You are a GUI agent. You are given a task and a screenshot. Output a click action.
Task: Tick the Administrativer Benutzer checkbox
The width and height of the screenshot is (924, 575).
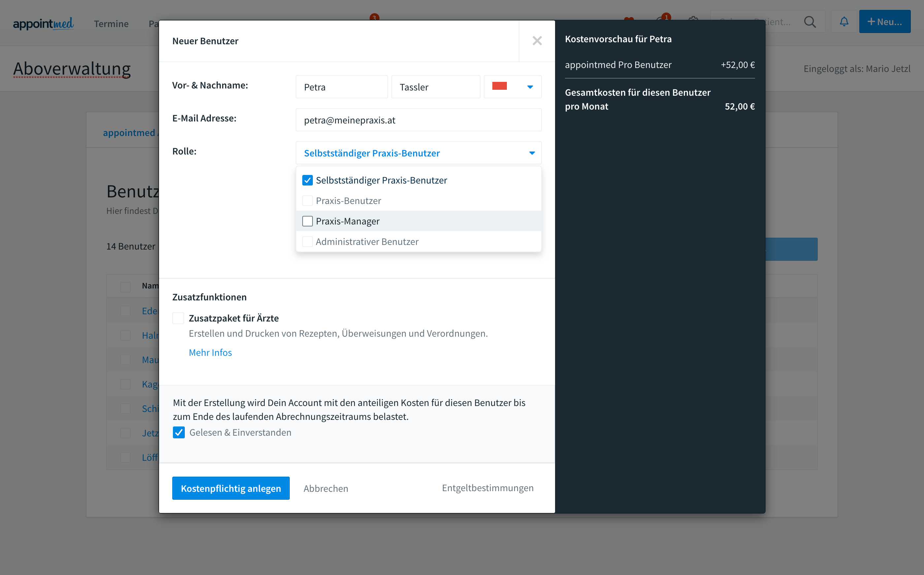click(x=308, y=242)
